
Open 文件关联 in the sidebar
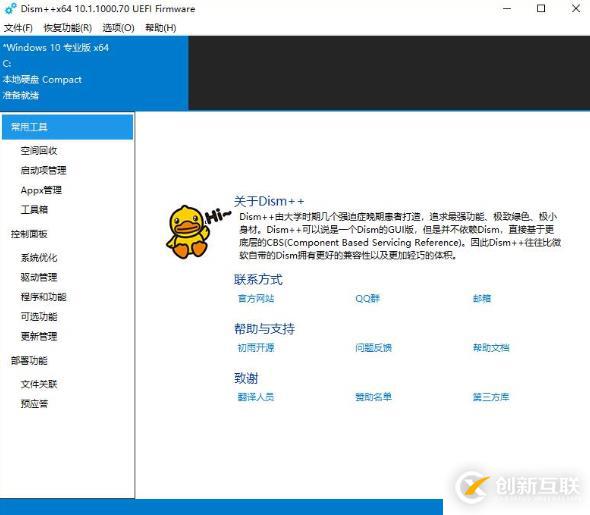[39, 384]
